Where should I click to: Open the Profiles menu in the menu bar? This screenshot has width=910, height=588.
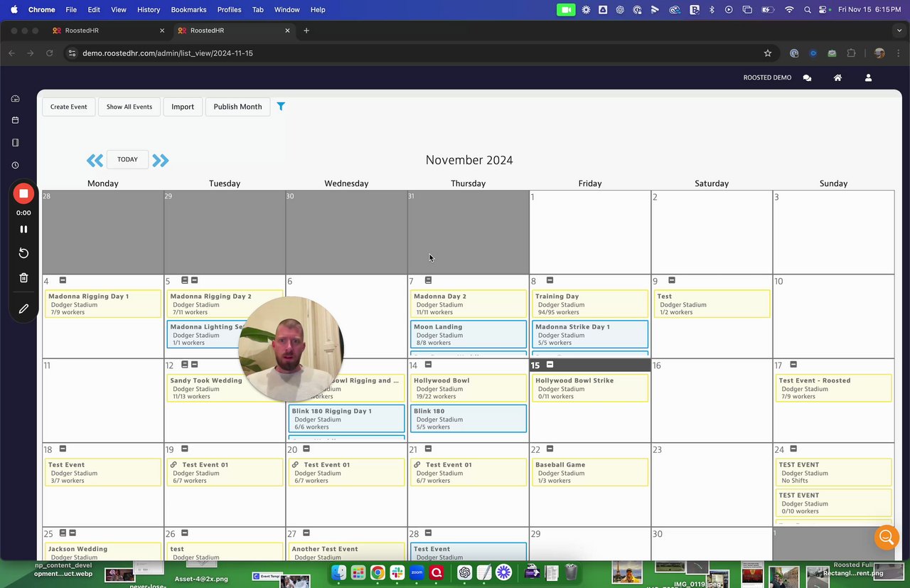(x=229, y=9)
